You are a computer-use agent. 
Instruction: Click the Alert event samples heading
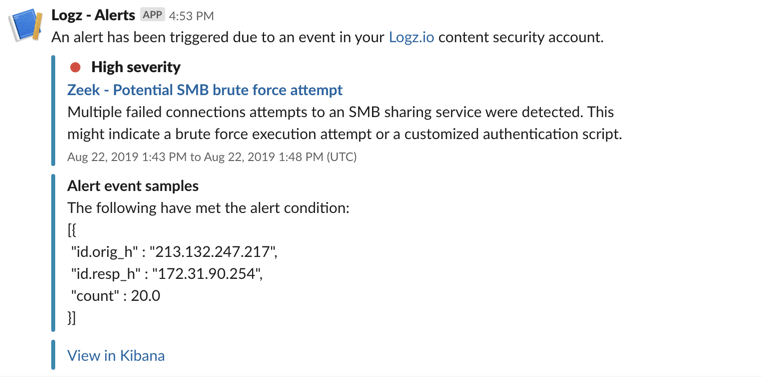click(x=133, y=186)
